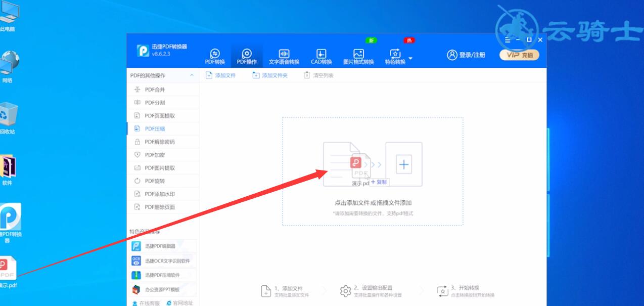Open 迅捷PDF编辑器 recommended product
The image size is (644, 306).
pyautogui.click(x=163, y=246)
